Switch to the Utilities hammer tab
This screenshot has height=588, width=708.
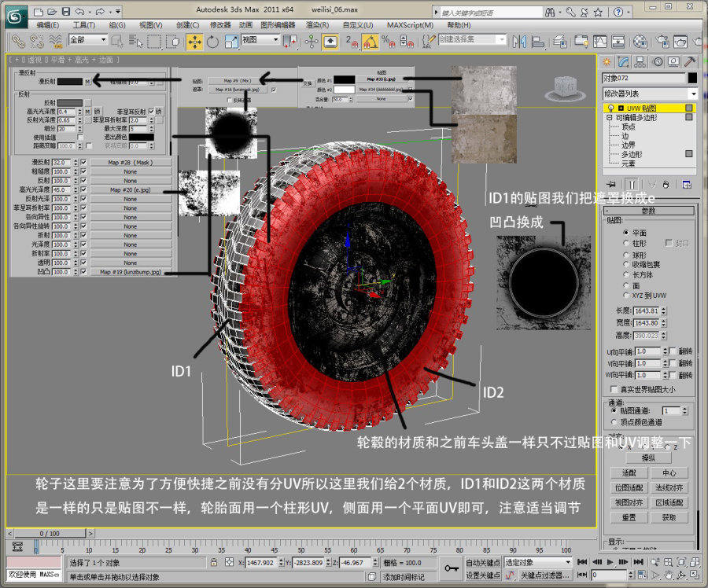(x=690, y=62)
